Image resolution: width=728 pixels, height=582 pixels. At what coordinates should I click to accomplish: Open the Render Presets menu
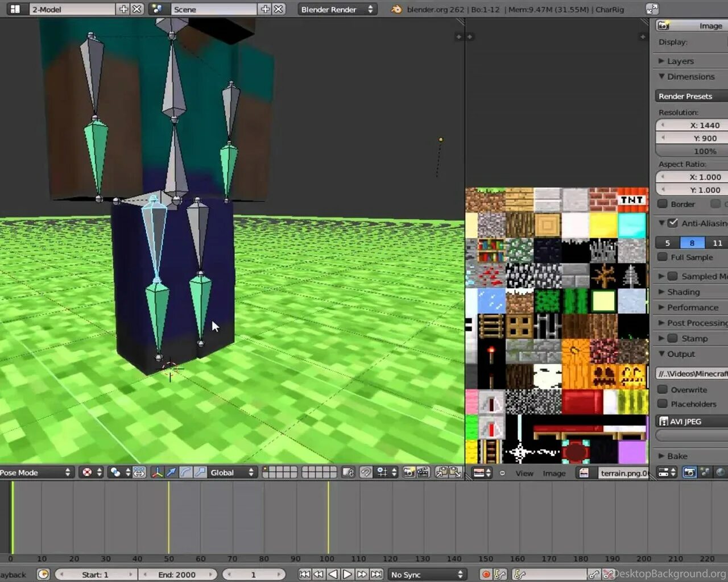click(x=692, y=96)
